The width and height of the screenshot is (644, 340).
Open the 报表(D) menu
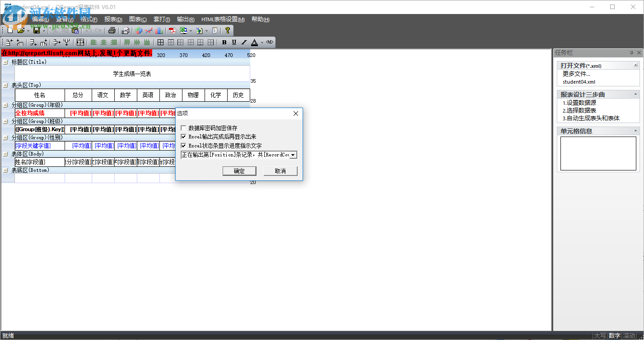[x=112, y=19]
